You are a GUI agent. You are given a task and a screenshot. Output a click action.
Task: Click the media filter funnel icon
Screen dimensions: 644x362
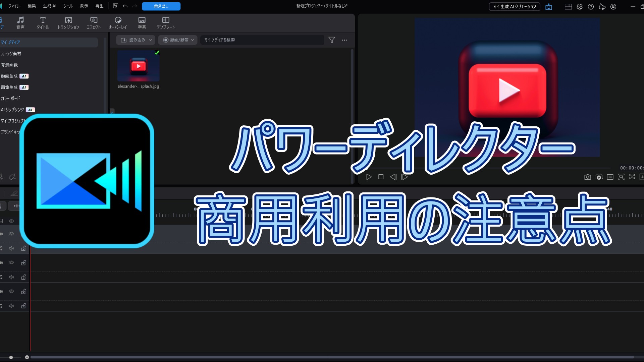(x=332, y=40)
